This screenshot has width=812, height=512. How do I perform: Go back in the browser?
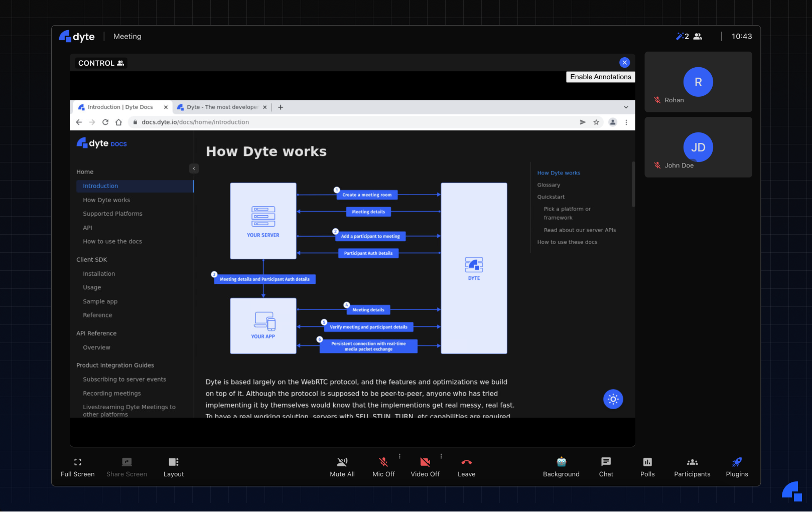[x=79, y=122]
